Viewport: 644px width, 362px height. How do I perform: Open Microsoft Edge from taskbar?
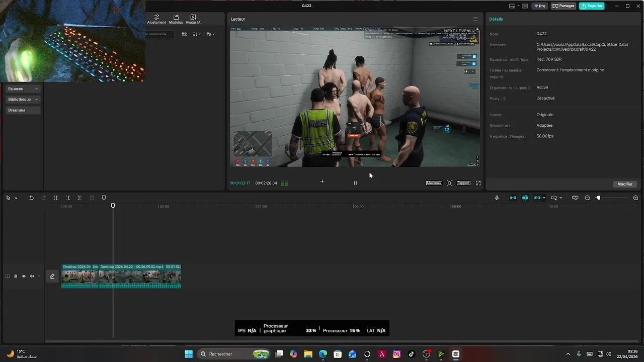[x=323, y=354]
